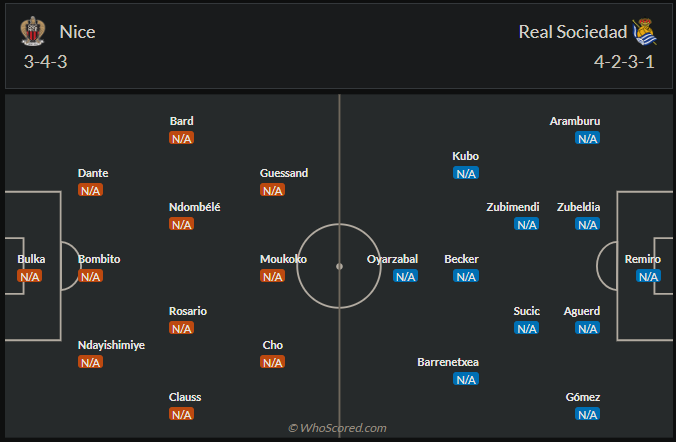Click the Real Sociedad club crest
Image resolution: width=676 pixels, height=442 pixels.
click(643, 32)
